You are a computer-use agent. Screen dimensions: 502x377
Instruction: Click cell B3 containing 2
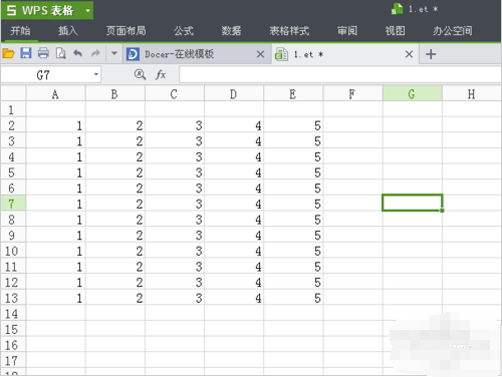[x=115, y=141]
